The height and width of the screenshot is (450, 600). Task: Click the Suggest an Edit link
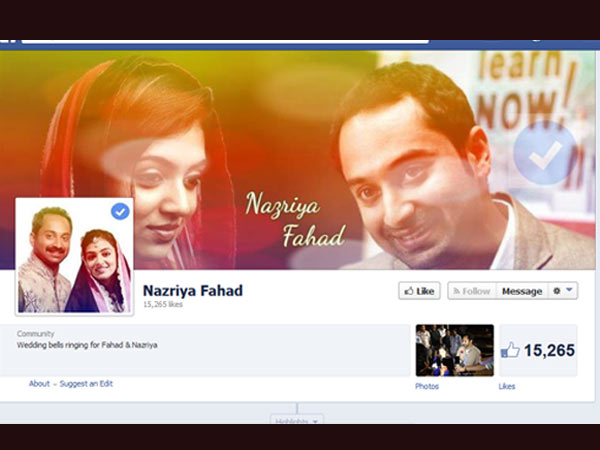tap(85, 383)
